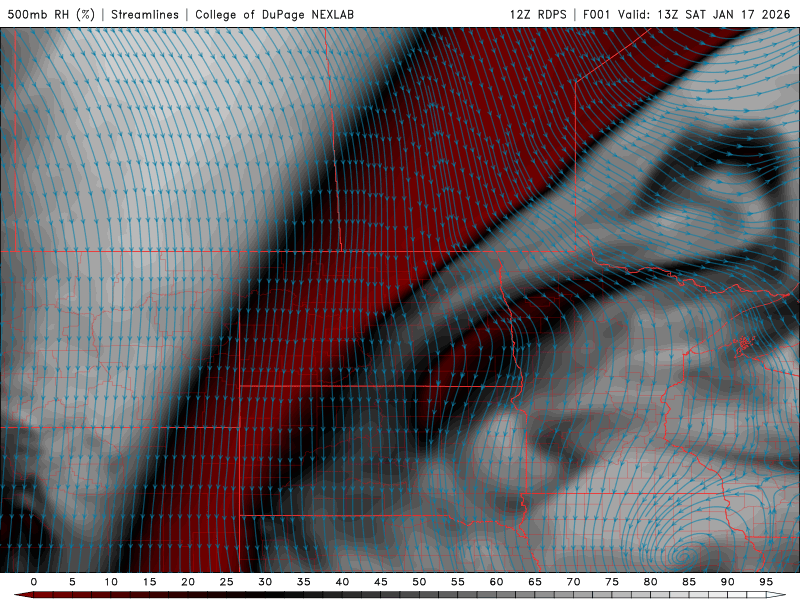Screen dimensions: 800x600
Task: Select the color scale label "10"
Action: coord(111,582)
